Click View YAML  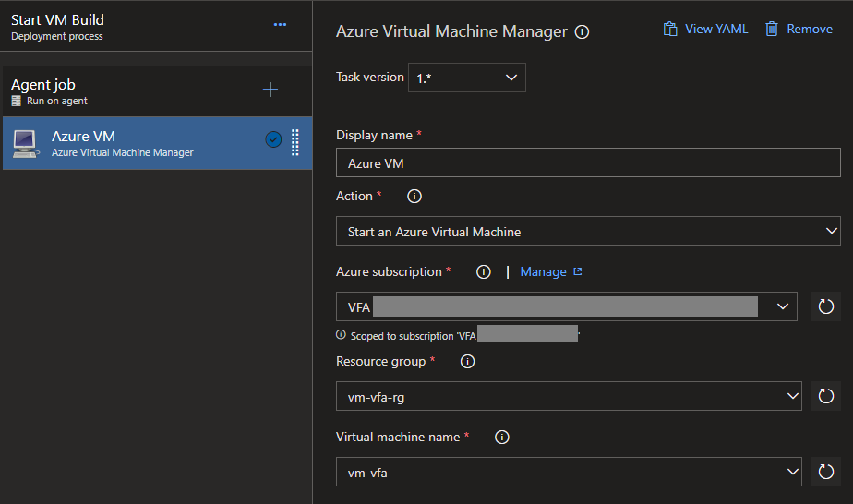pos(705,29)
